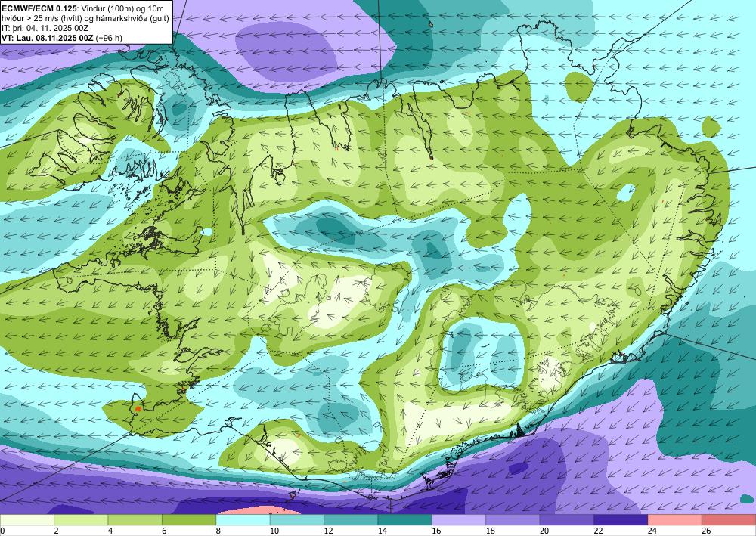Click the legend label "6"
This screenshot has height=536, width=756.
coord(164,531)
